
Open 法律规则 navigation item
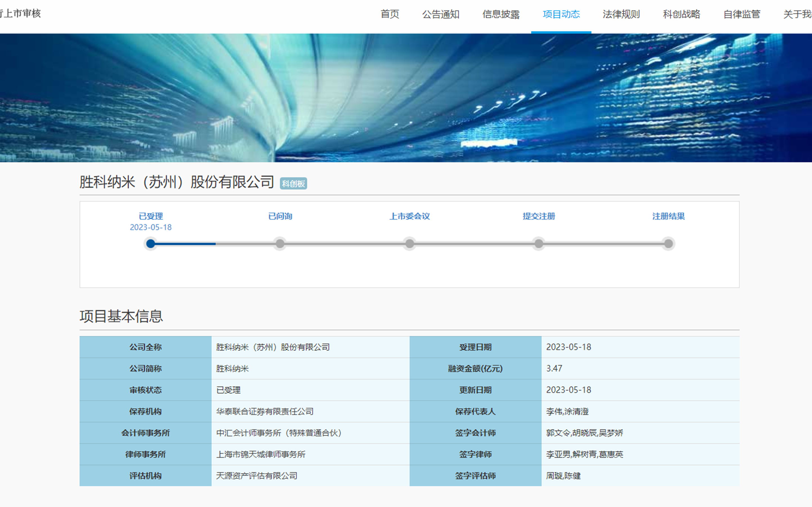click(x=621, y=14)
